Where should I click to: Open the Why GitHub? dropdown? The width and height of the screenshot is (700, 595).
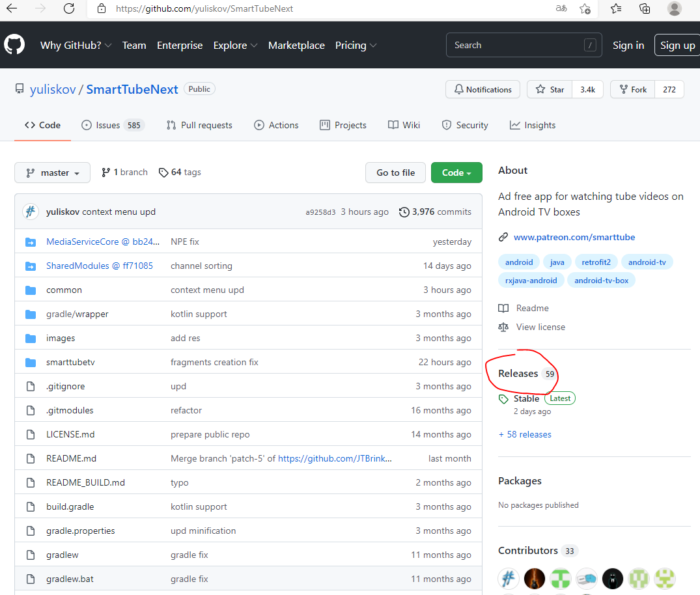[76, 45]
